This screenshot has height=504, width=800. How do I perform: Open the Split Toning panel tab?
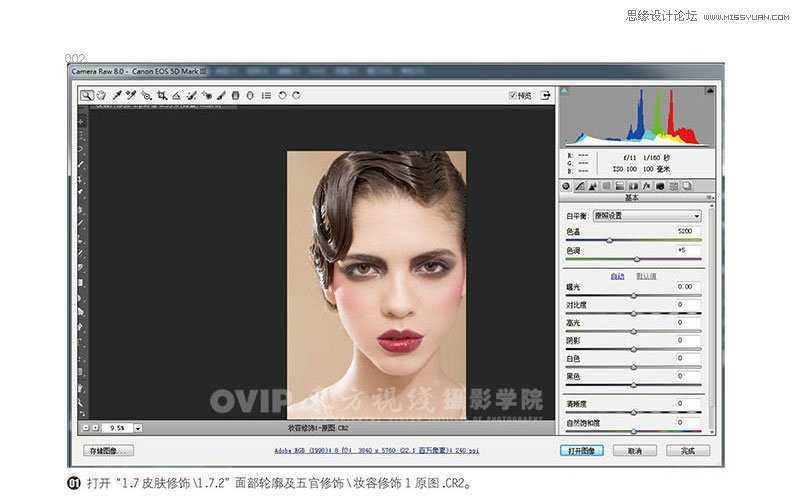pos(619,186)
